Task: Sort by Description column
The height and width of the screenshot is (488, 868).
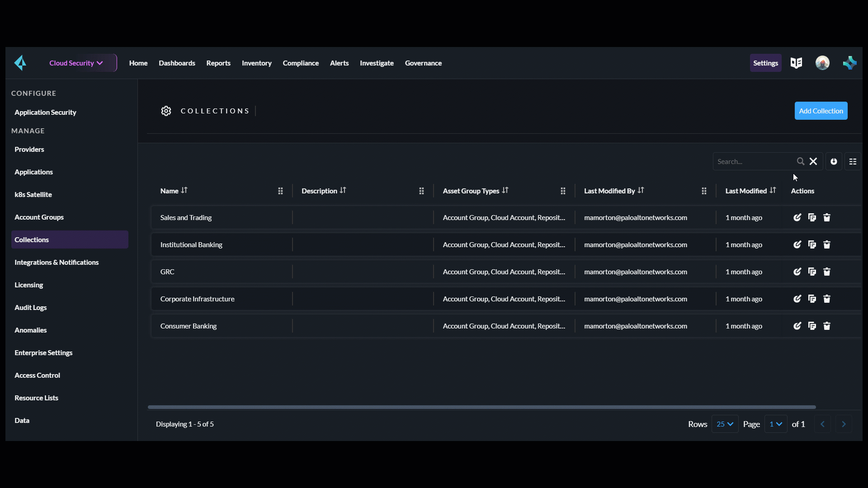Action: point(343,190)
